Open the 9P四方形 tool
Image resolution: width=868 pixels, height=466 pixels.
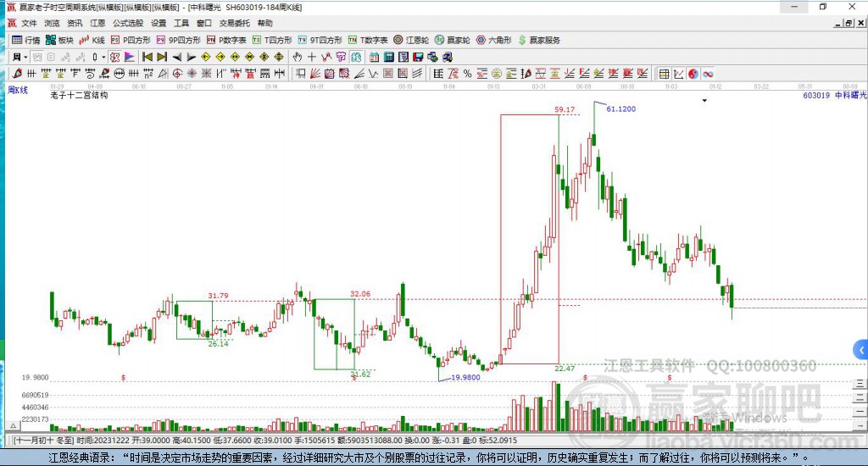pos(178,40)
